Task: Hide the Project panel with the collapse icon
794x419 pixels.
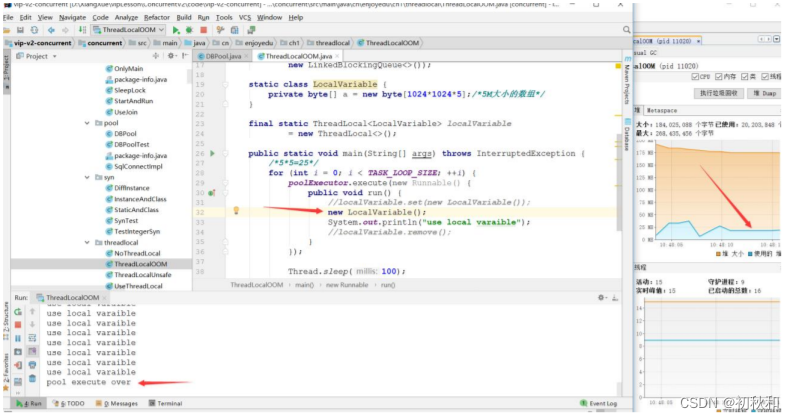Action: [x=185, y=56]
